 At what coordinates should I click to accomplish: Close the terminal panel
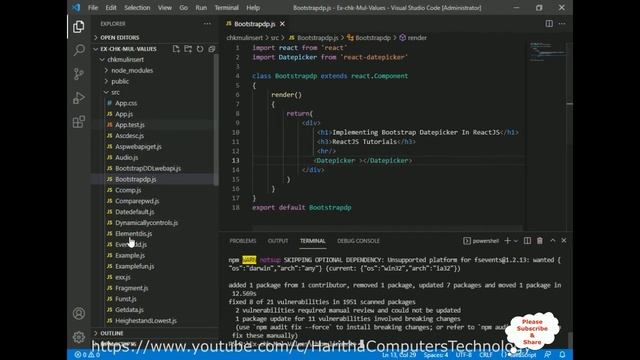(564, 241)
